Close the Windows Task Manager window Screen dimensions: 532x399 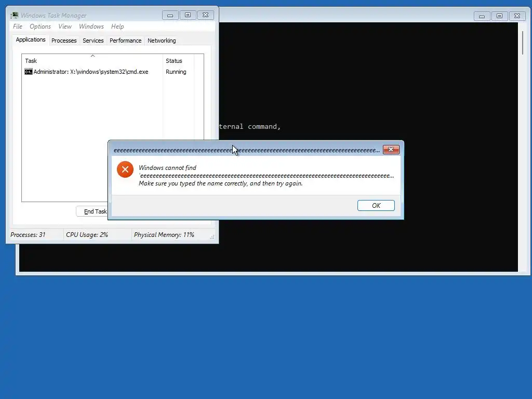(205, 15)
